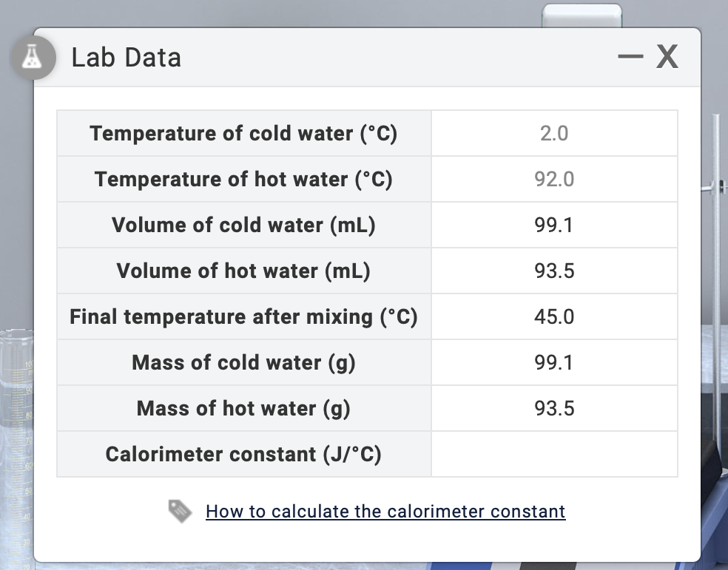Click the 'Calorimeter constant (J/°C)' row label
Screen dimensions: 728x570
coord(244,454)
